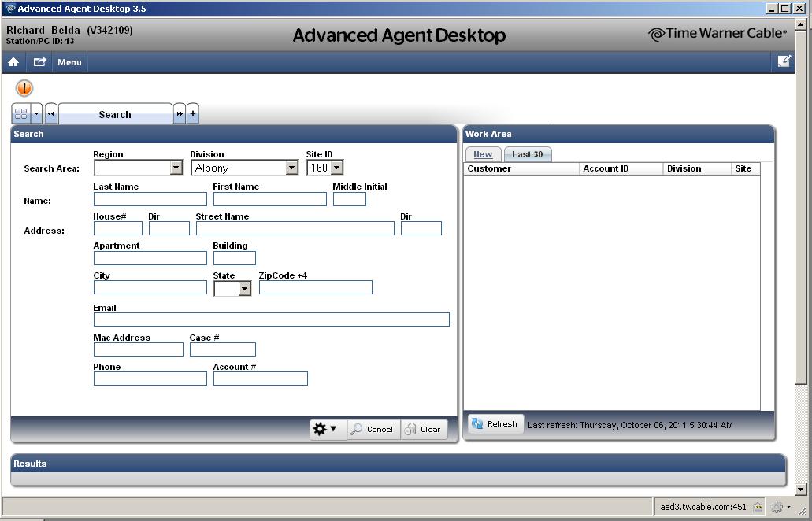Open the Site ID dropdown showing 160
Image resolution: width=812 pixels, height=521 pixels.
point(324,168)
